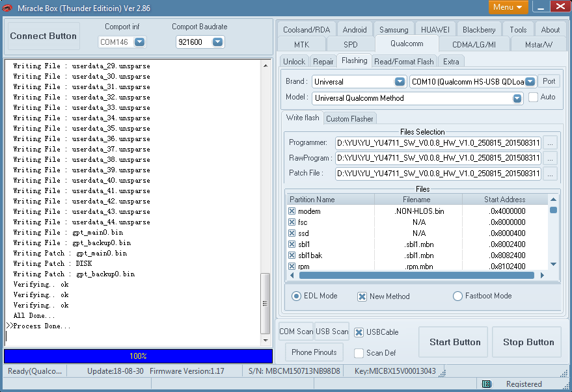The image size is (572, 392).
Task: Uncheck the fsc partition checkbox
Action: click(x=292, y=222)
